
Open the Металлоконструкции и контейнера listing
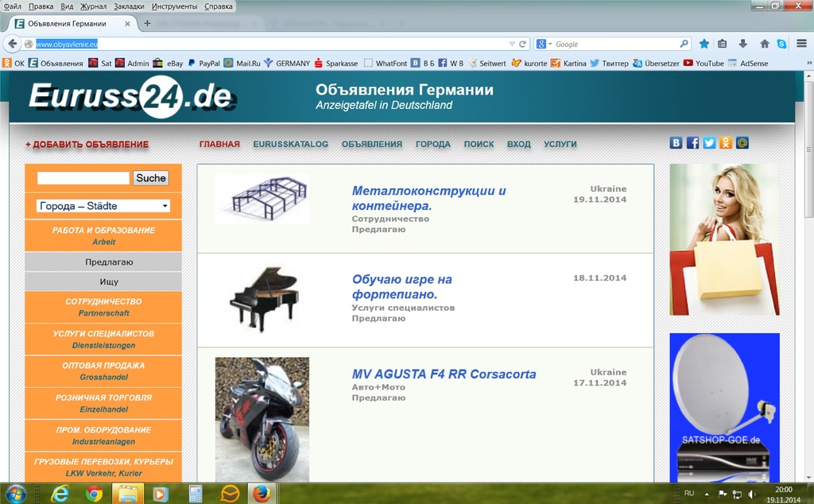click(428, 198)
